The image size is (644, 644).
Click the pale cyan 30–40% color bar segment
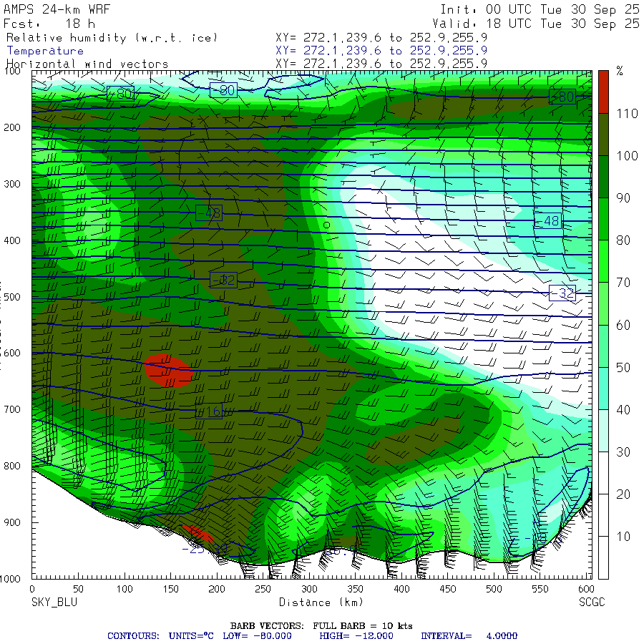(x=603, y=431)
